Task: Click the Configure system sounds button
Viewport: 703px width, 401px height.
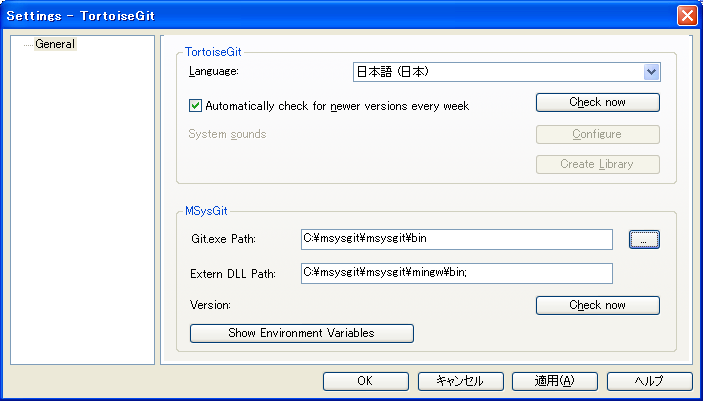Action: (597, 134)
